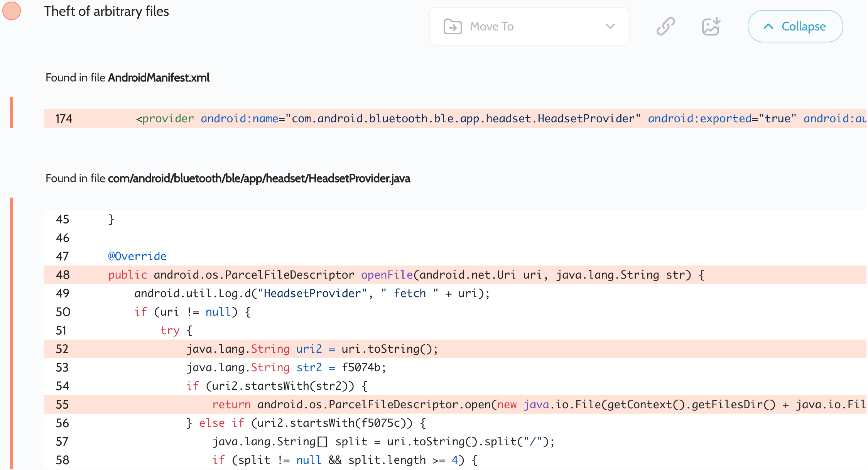This screenshot has width=868, height=470.
Task: Click the copy link chain icon
Action: click(665, 26)
